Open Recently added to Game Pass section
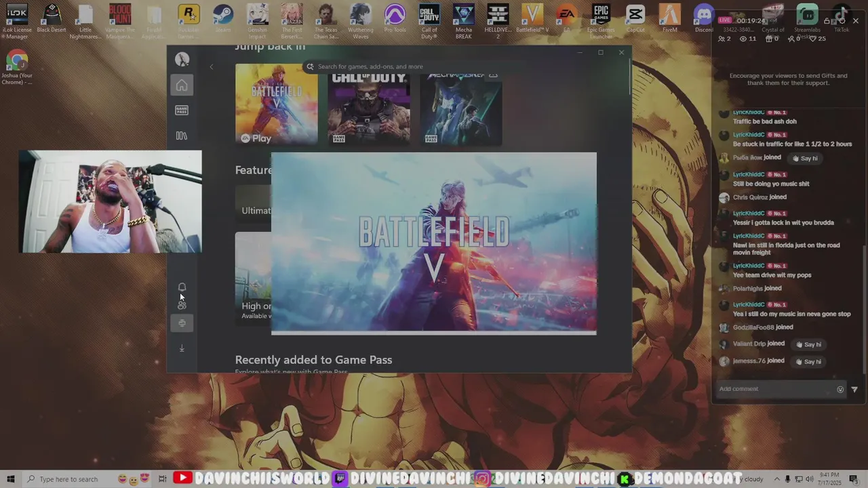The width and height of the screenshot is (868, 488). point(313,360)
